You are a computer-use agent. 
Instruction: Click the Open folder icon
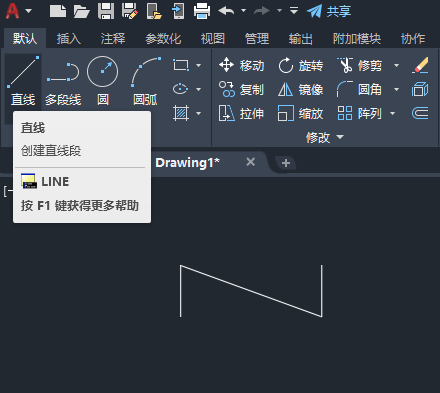click(82, 11)
